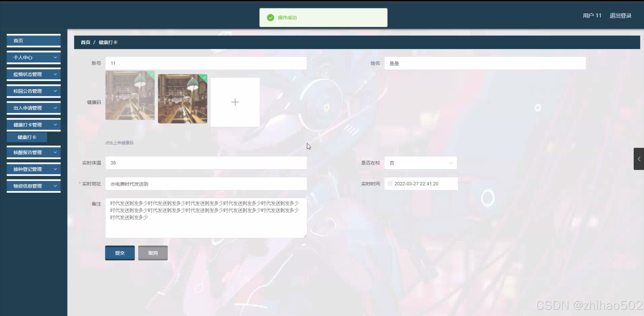Click the clock icon in time field
The width and height of the screenshot is (644, 316).
(x=390, y=184)
